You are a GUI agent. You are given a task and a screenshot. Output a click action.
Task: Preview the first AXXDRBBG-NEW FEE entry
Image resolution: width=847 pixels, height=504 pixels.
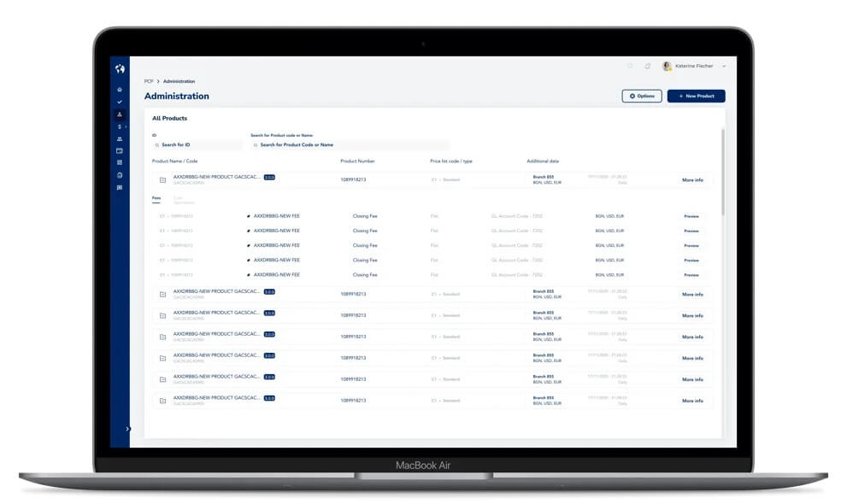[691, 216]
